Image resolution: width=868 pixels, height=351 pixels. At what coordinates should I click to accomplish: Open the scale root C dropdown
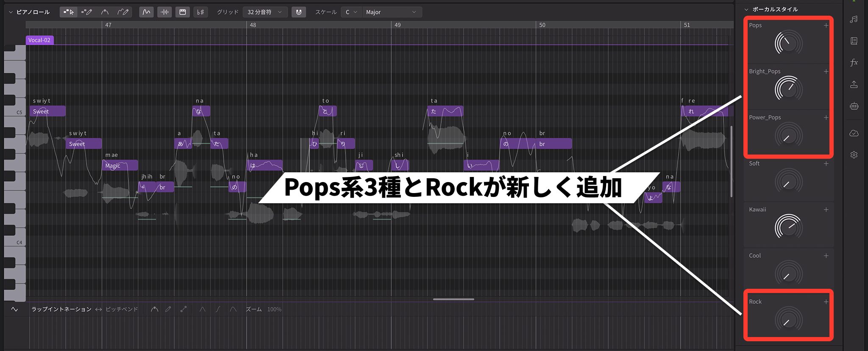tap(351, 12)
